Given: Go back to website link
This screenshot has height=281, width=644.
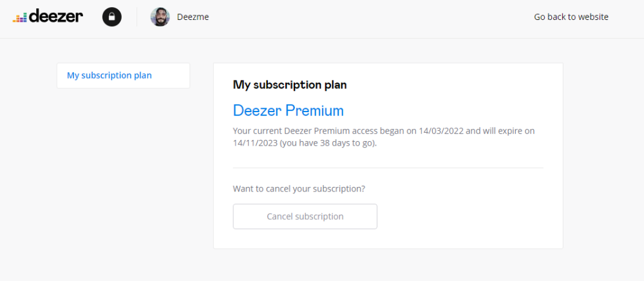Looking at the screenshot, I should coord(571,17).
